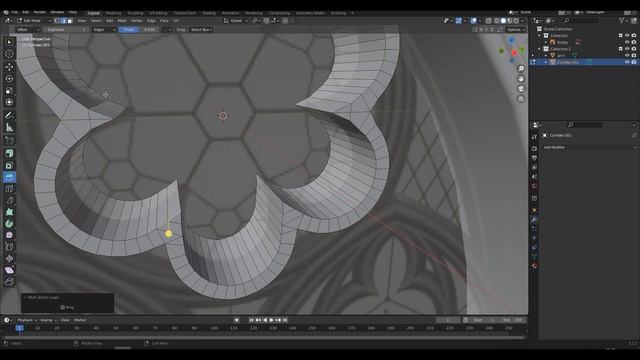This screenshot has width=640, height=360.
Task: Click the viewport pan (hand) gizmo
Action: coord(521,79)
